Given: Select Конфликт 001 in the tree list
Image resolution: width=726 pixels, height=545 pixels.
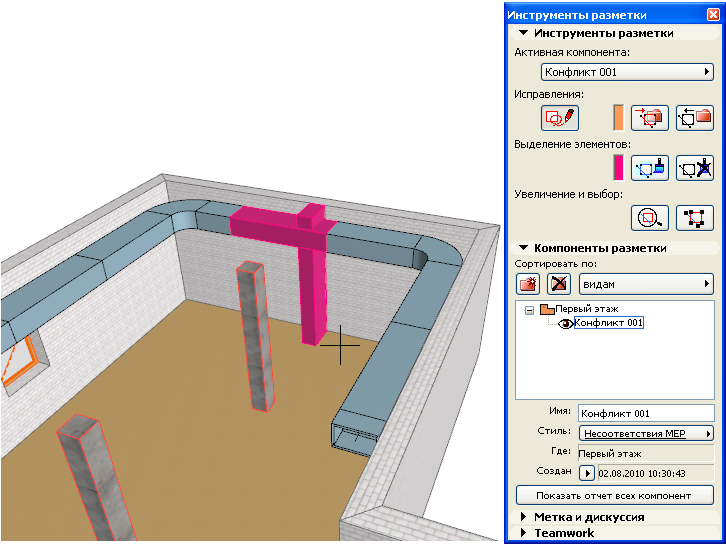Looking at the screenshot, I should (x=608, y=323).
